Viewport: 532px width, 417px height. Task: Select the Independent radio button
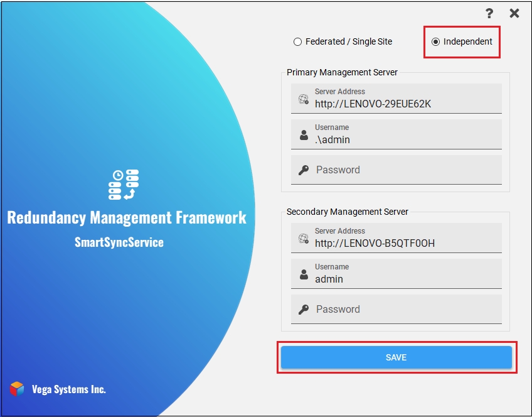point(436,42)
